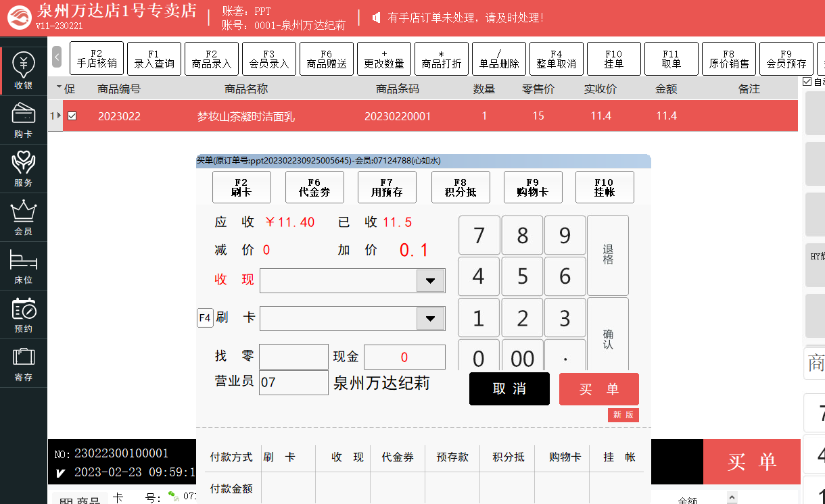Collapse toolbar with the left chevron arrow
The width and height of the screenshot is (825, 504).
point(57,57)
